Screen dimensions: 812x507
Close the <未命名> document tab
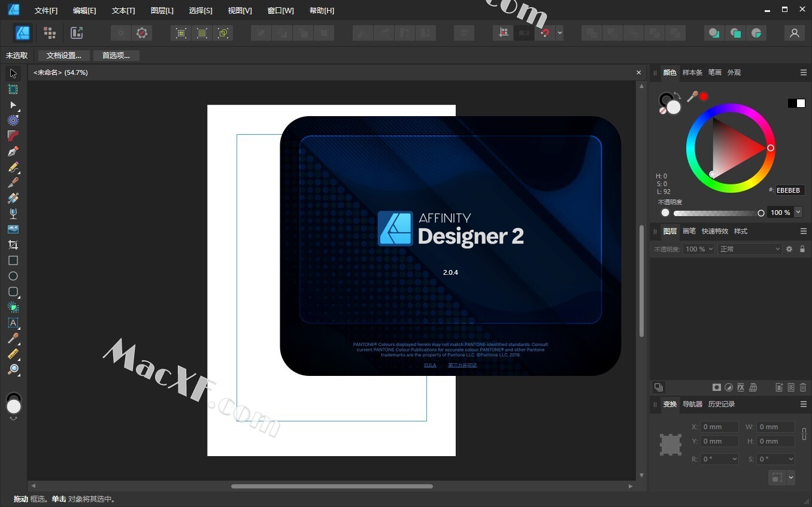pyautogui.click(x=638, y=72)
